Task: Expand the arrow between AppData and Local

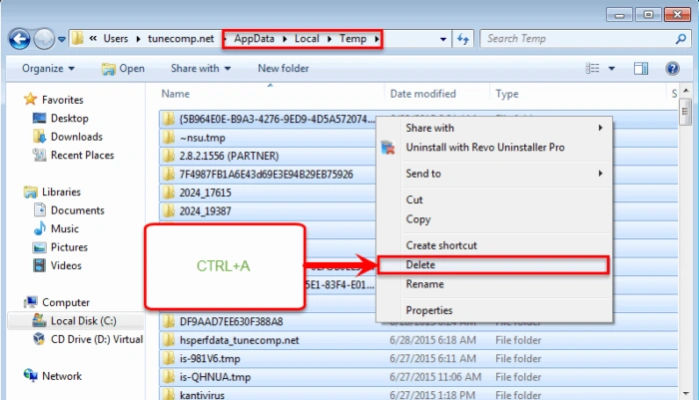Action: pos(284,39)
